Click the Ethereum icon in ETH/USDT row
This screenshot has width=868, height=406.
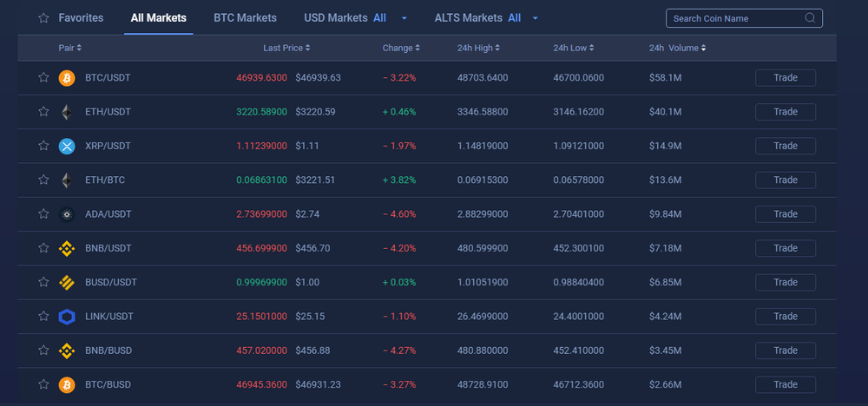[x=67, y=112]
